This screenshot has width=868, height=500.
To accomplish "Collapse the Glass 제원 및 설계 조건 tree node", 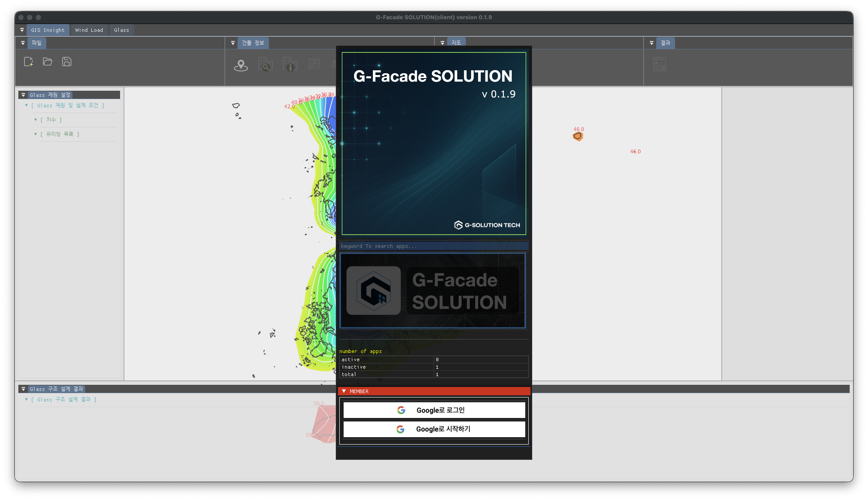I will [x=27, y=106].
